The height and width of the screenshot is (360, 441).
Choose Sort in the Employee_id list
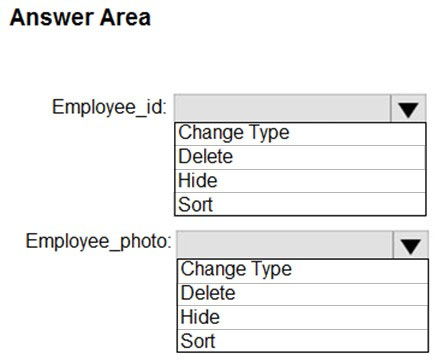[300, 204]
